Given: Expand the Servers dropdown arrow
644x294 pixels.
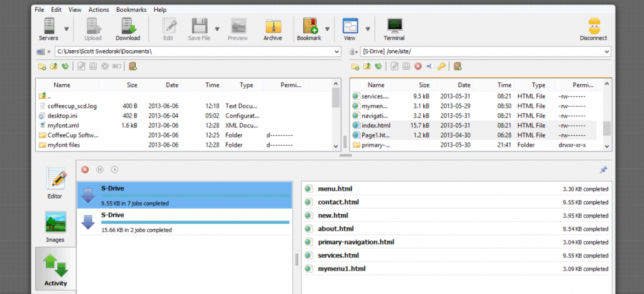Looking at the screenshot, I should 66,29.
